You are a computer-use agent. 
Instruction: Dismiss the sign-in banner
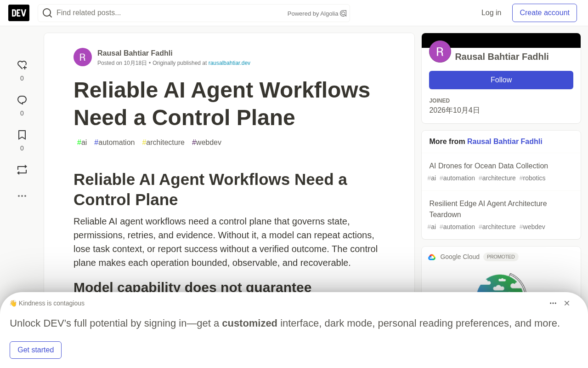coord(567,303)
